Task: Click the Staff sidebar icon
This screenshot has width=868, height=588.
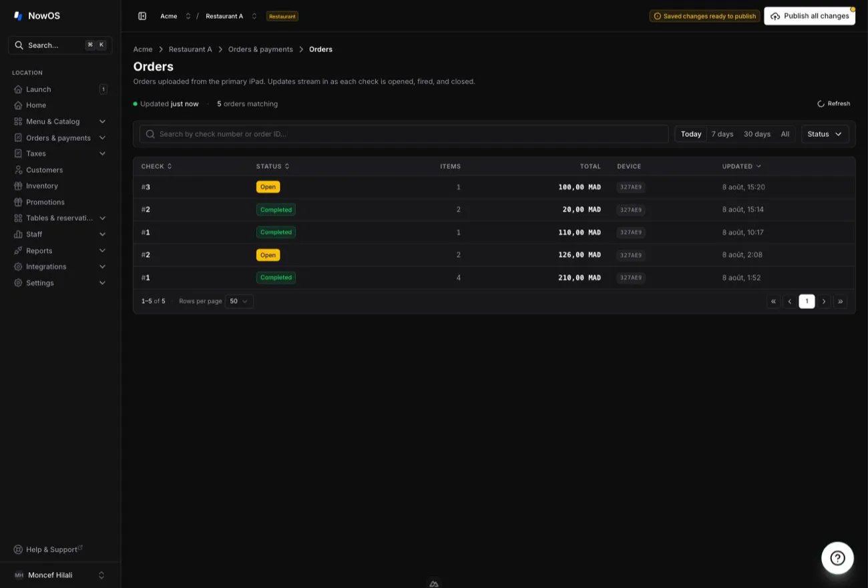Action: [x=18, y=234]
